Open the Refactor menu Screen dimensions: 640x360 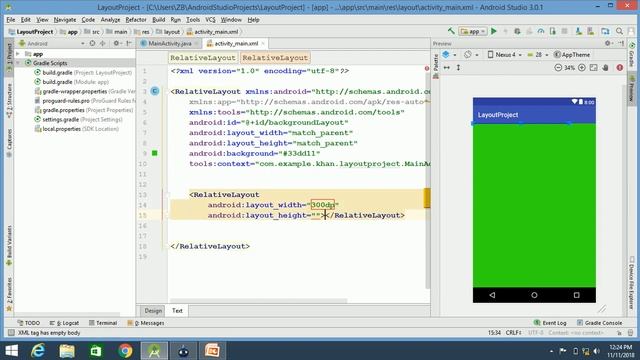point(136,20)
